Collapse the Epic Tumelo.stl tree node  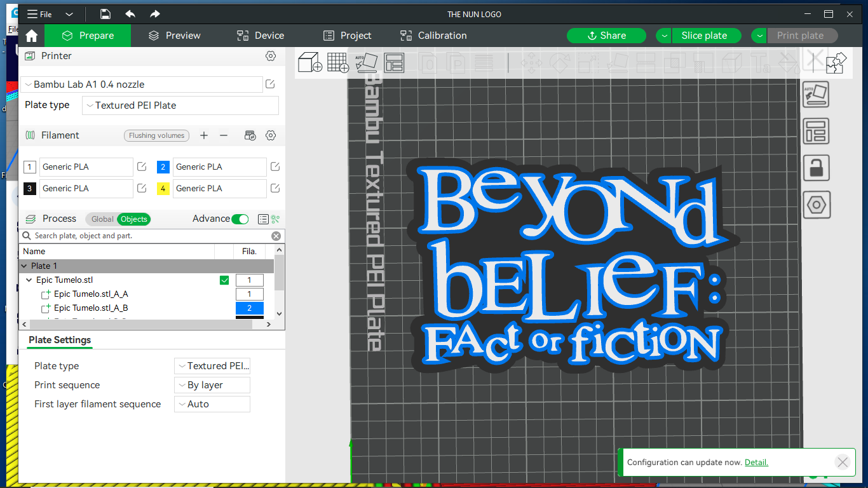[x=29, y=280]
